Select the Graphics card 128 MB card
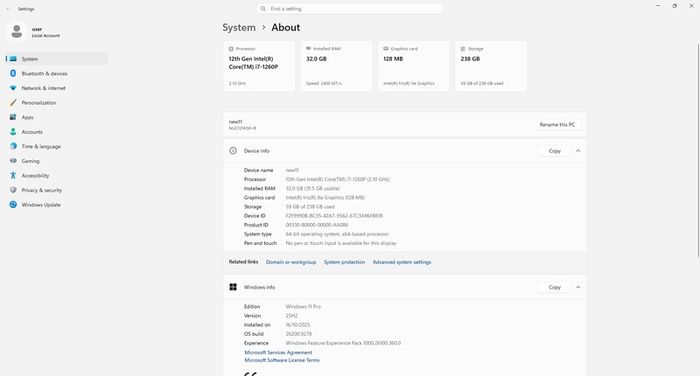 (x=413, y=66)
